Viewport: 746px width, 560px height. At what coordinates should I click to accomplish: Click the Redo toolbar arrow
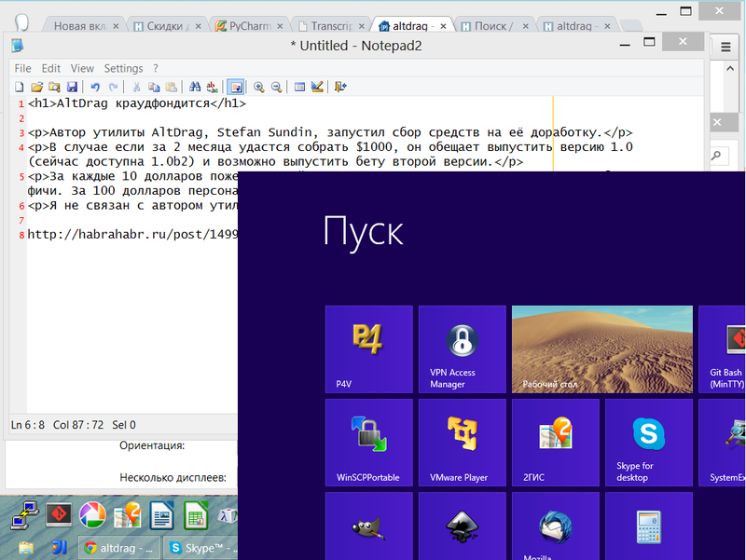[x=113, y=87]
